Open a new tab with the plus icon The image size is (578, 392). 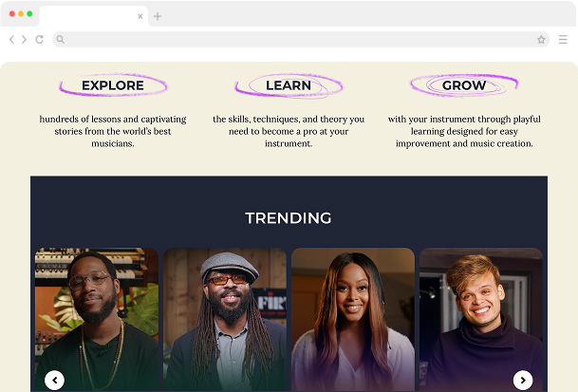[158, 16]
